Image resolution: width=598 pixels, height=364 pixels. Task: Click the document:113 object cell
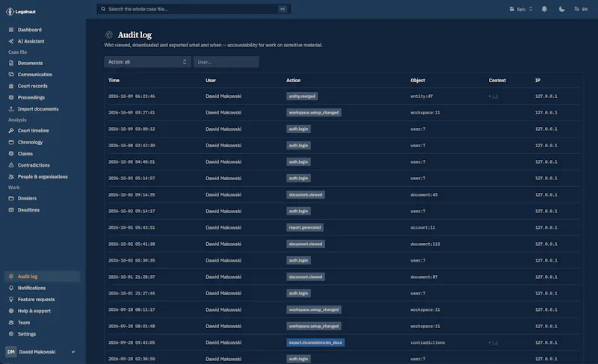click(425, 244)
